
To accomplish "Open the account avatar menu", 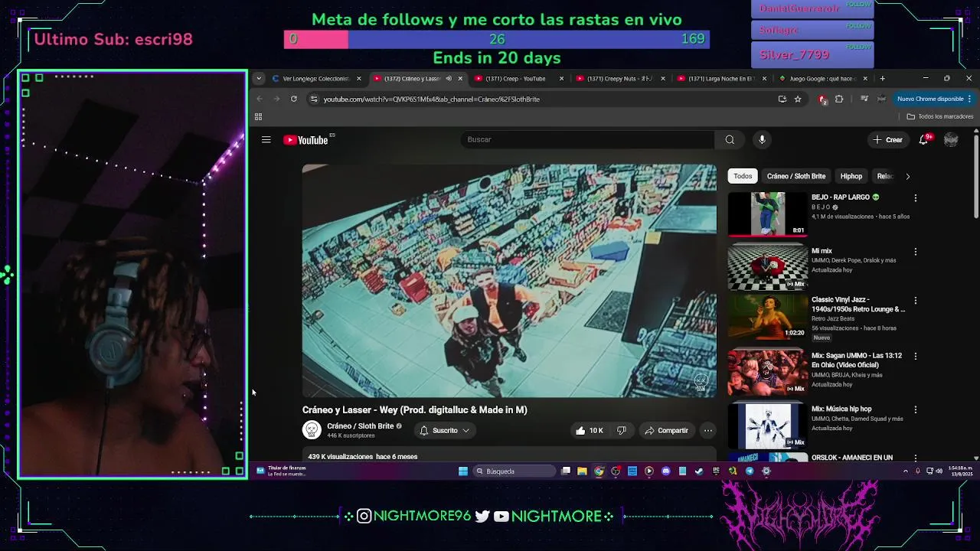I will 951,139.
